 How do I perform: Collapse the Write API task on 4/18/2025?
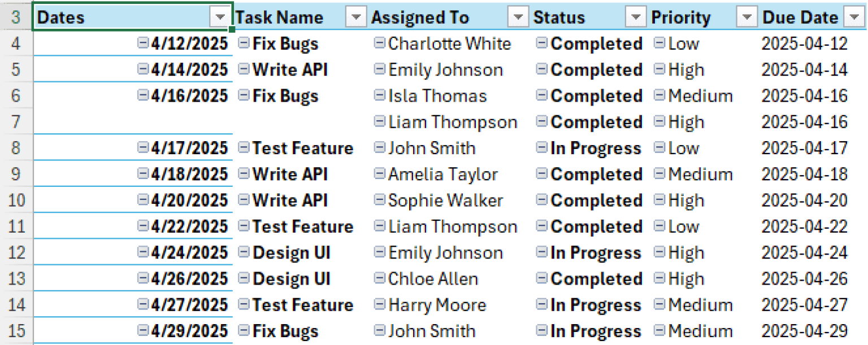point(243,174)
